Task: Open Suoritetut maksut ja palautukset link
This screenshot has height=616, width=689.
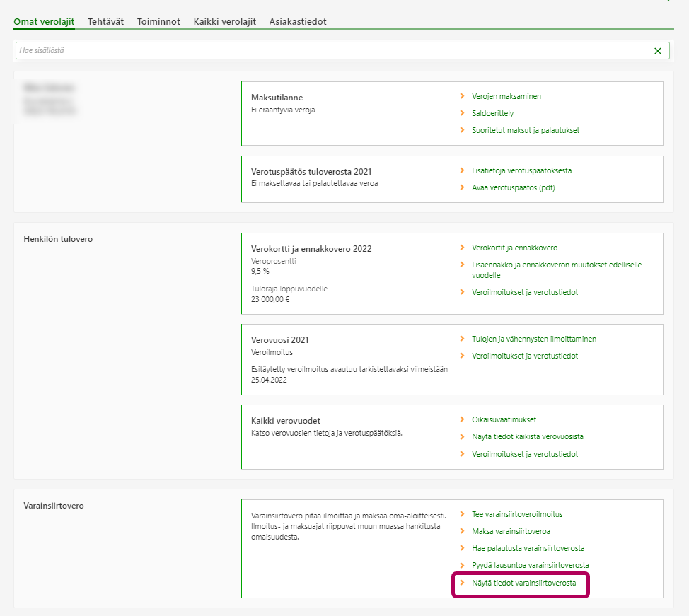Action: 526,130
